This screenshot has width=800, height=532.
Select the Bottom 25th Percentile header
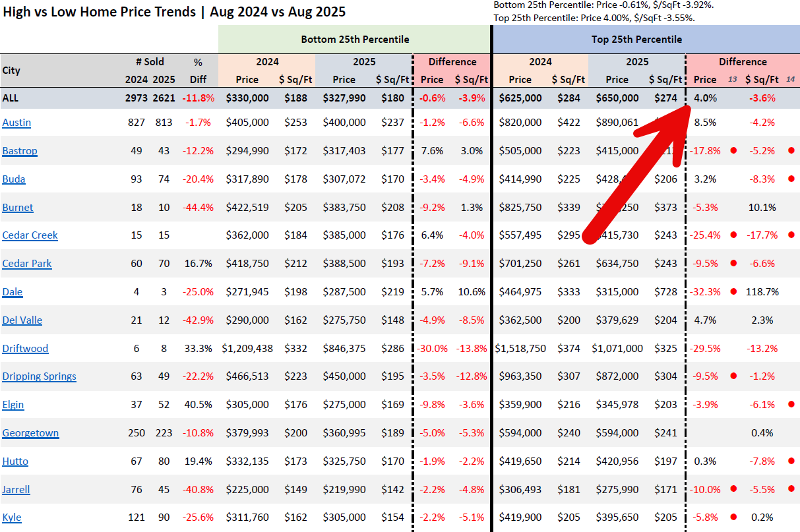[x=355, y=40]
